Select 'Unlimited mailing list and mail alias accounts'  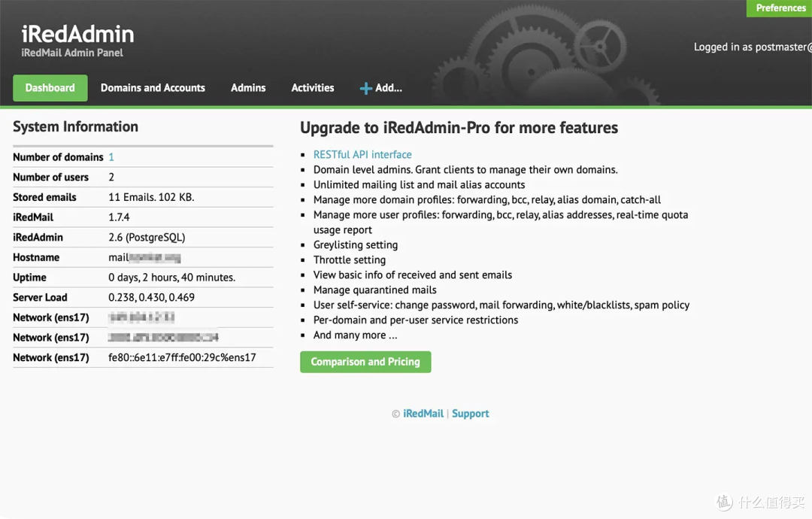(419, 185)
